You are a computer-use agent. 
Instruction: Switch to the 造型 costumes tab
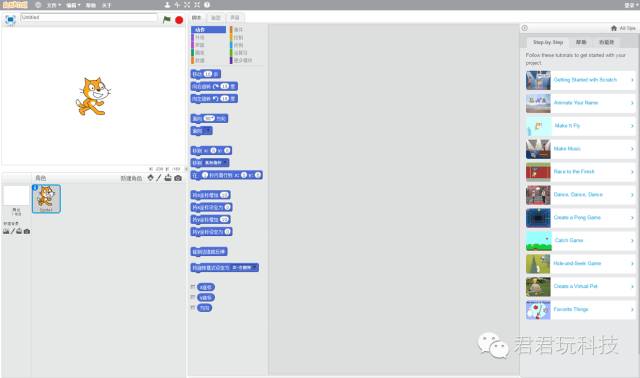pos(216,18)
